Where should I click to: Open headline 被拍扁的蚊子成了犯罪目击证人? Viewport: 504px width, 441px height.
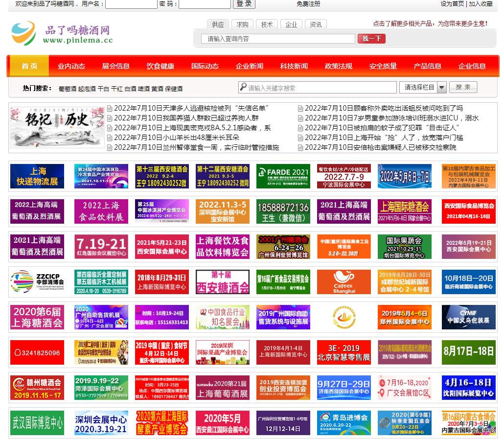coord(382,128)
